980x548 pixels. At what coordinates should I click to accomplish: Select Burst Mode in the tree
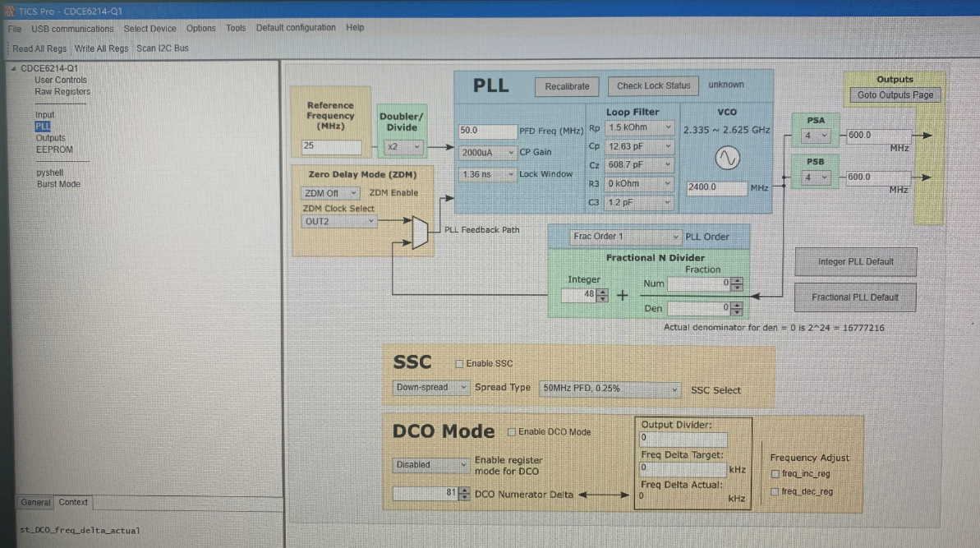[x=59, y=184]
